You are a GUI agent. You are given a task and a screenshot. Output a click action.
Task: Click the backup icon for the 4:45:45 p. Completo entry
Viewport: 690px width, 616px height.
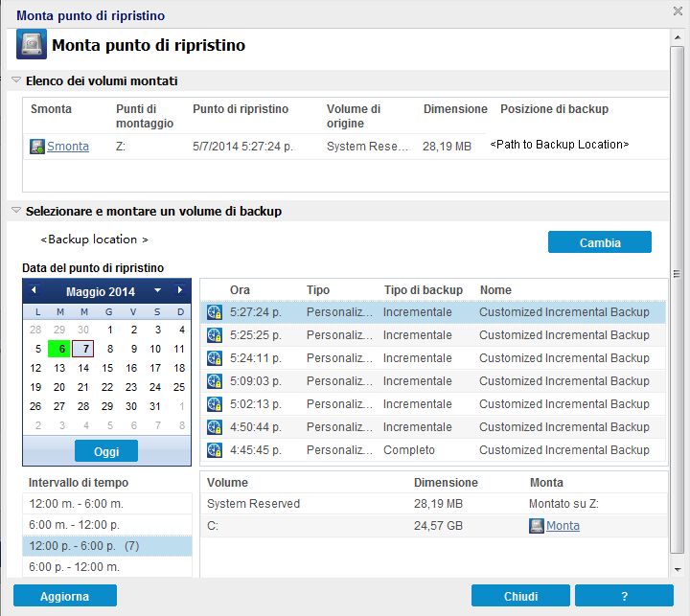point(215,449)
